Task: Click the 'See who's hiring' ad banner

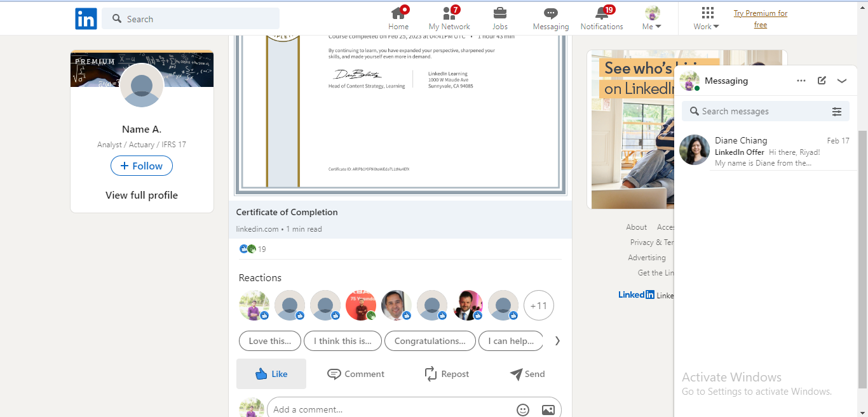Action: coord(633,129)
